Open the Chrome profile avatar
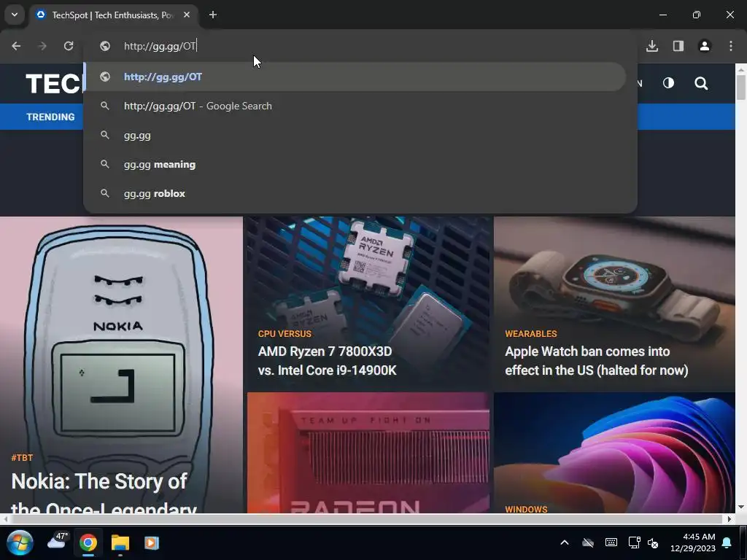This screenshot has width=747, height=560. coord(705,46)
